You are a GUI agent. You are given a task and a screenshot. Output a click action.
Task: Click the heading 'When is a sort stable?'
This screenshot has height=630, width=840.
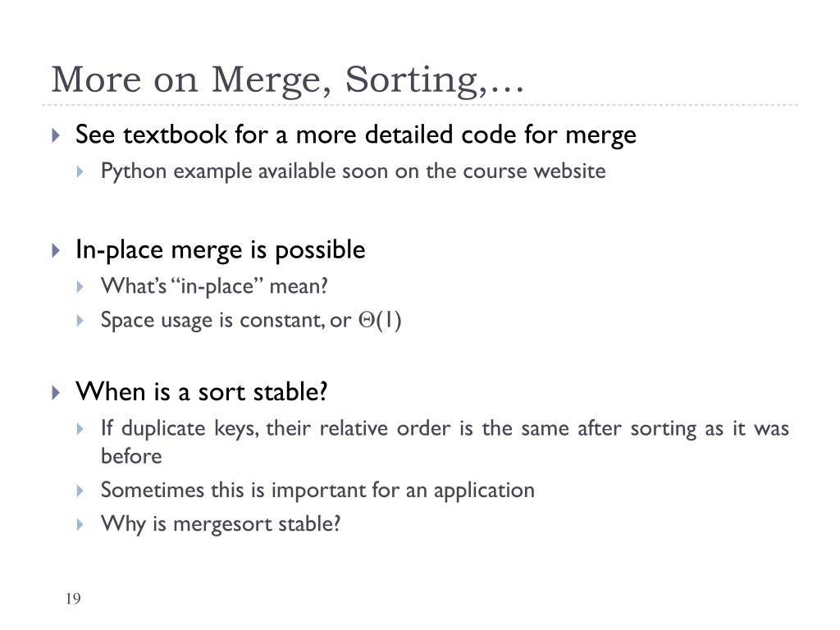(x=202, y=392)
